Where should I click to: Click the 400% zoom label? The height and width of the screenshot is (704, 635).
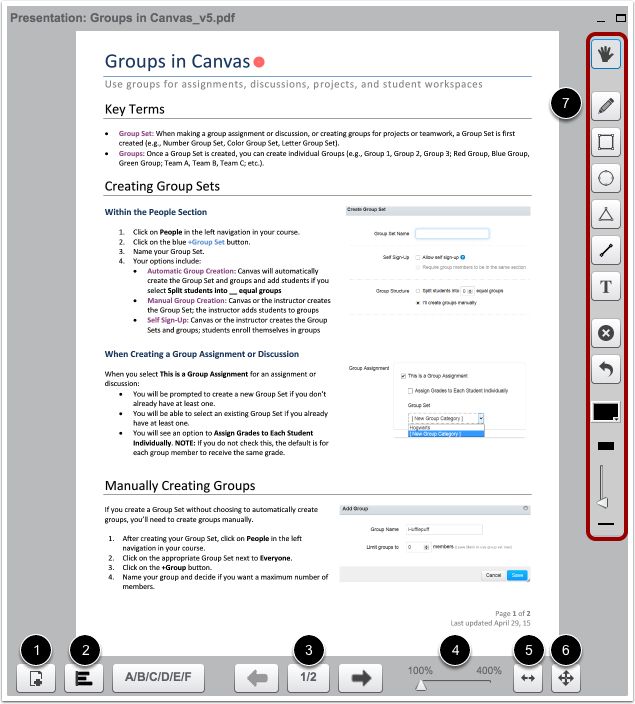[x=489, y=671]
